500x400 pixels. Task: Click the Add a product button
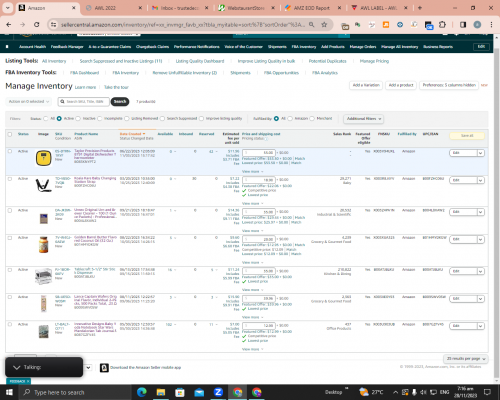click(x=401, y=85)
